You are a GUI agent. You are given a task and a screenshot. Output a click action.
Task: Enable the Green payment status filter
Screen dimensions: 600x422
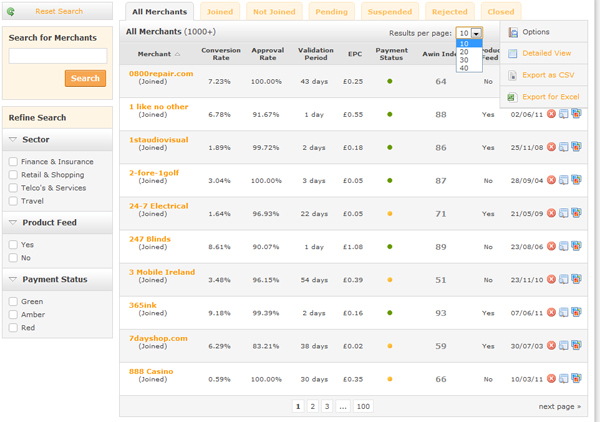pyautogui.click(x=13, y=301)
